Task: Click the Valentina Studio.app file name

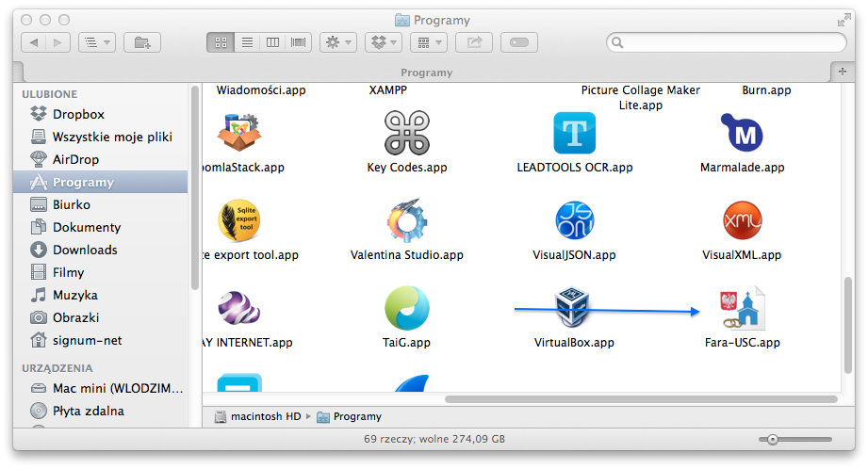Action: 407,255
